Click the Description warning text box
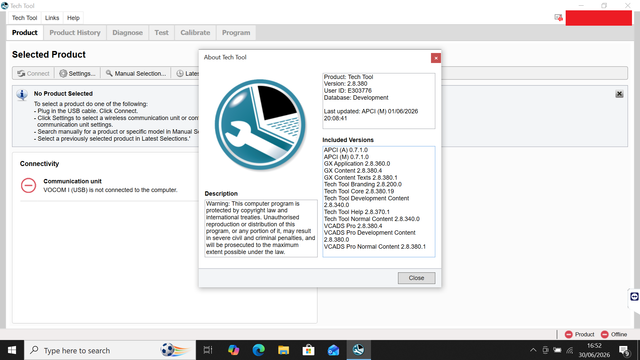640x360 pixels. (x=261, y=228)
